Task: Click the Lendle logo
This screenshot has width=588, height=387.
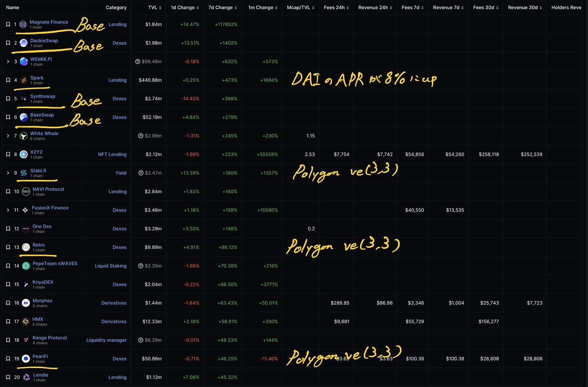Action: tap(26, 377)
